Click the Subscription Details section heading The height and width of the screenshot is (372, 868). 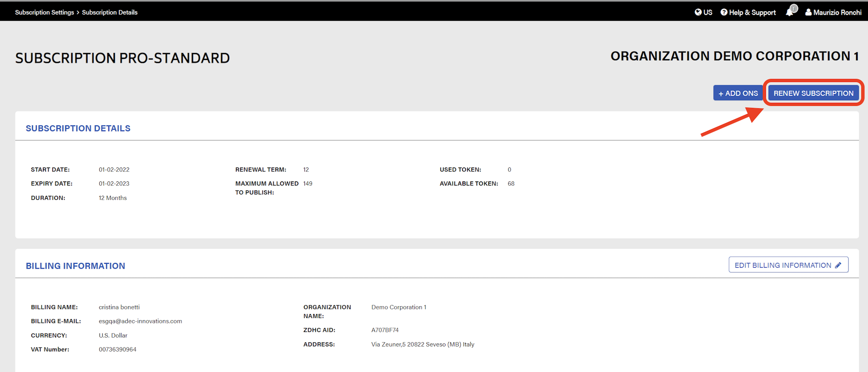[78, 128]
